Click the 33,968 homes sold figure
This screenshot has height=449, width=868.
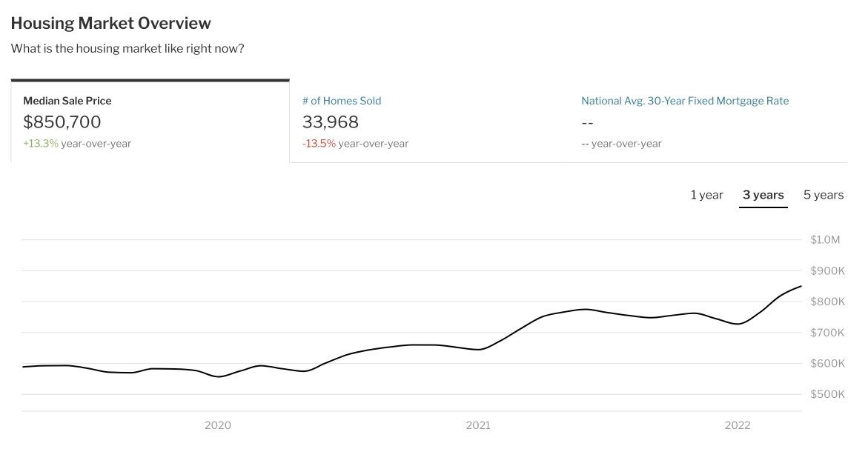[x=331, y=122]
